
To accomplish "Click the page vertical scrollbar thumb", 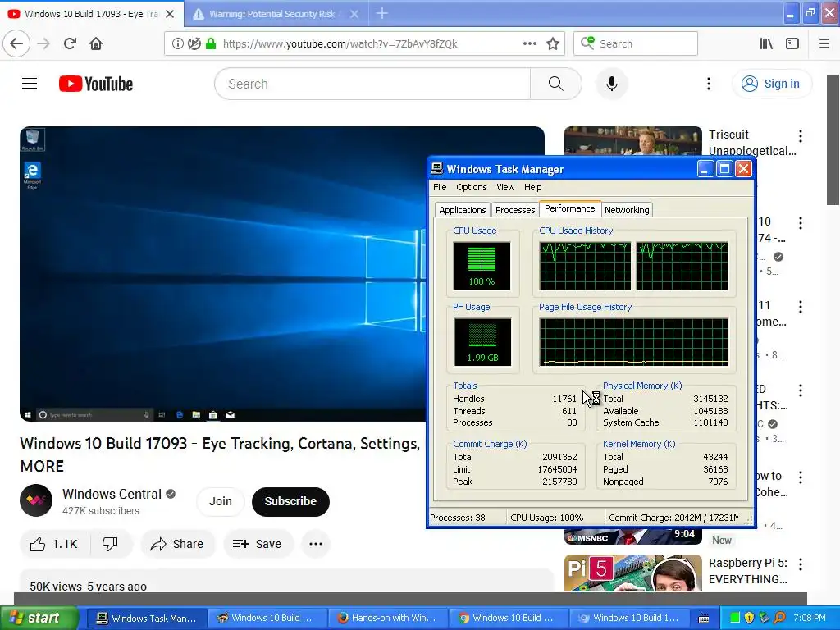I will click(x=833, y=139).
